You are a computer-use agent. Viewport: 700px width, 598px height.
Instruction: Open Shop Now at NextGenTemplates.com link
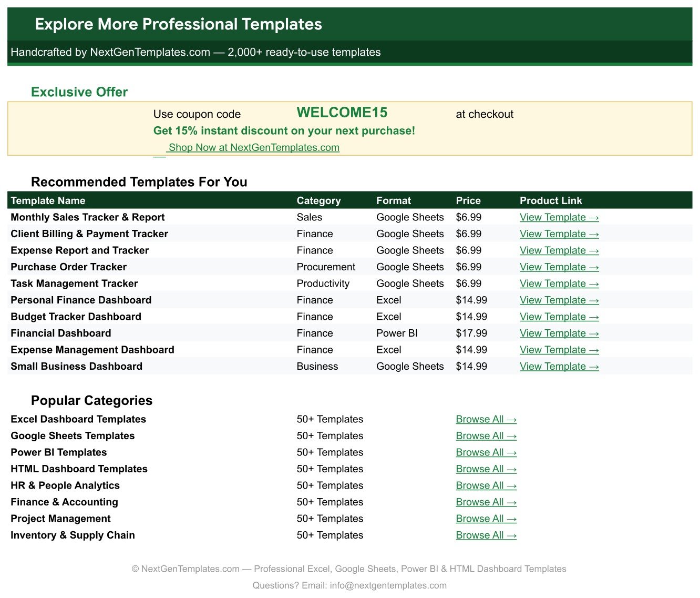click(254, 148)
